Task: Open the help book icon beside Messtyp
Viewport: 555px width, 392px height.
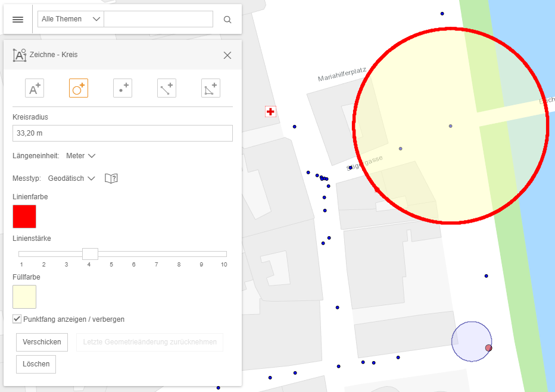Action: (111, 178)
